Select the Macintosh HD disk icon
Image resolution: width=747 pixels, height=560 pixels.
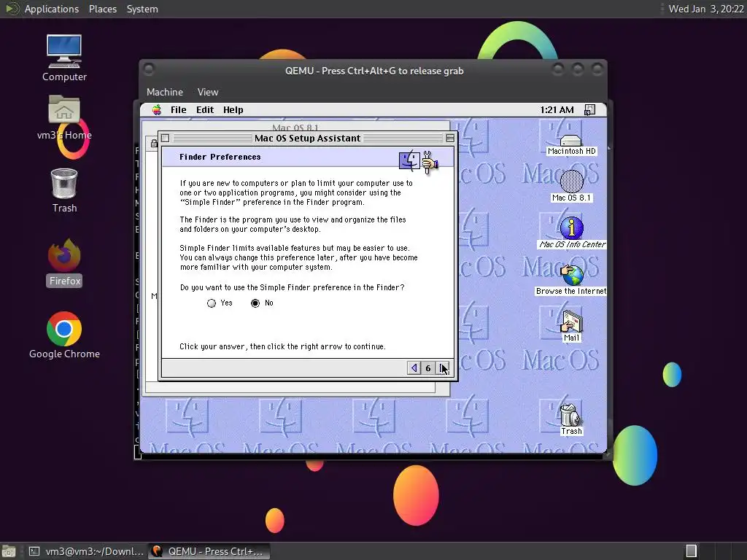click(571, 145)
